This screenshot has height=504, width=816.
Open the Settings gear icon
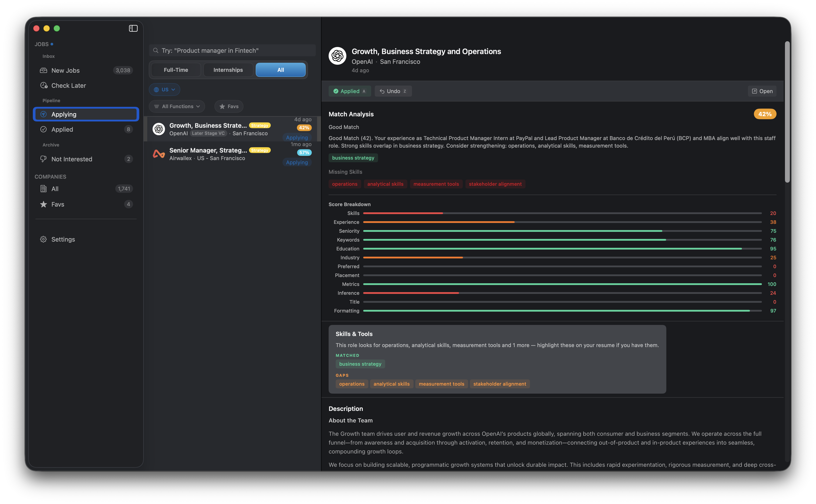pos(43,239)
